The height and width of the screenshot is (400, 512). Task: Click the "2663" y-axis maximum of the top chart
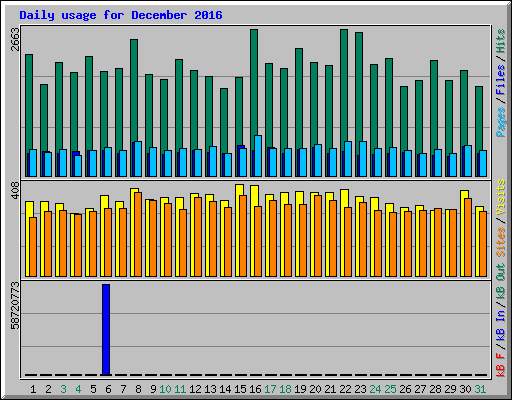click(x=15, y=39)
